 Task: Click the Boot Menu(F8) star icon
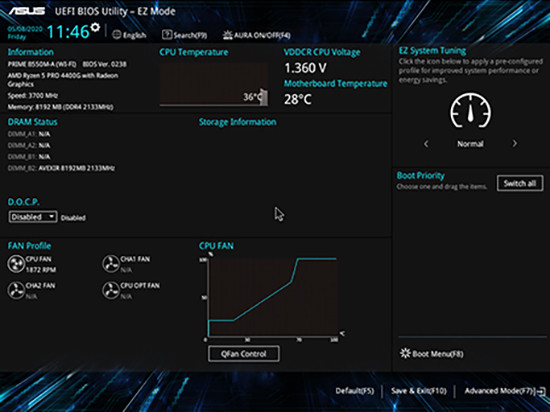coord(405,353)
